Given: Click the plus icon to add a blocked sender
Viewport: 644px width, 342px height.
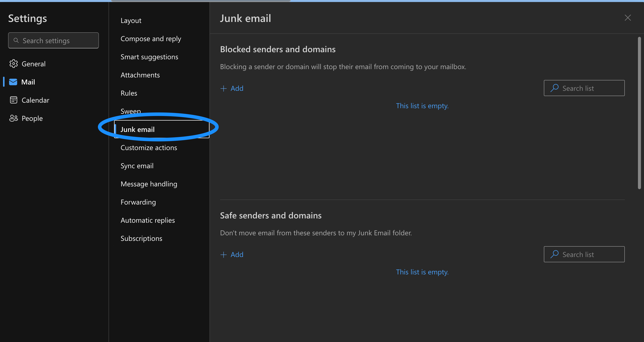Looking at the screenshot, I should point(224,88).
